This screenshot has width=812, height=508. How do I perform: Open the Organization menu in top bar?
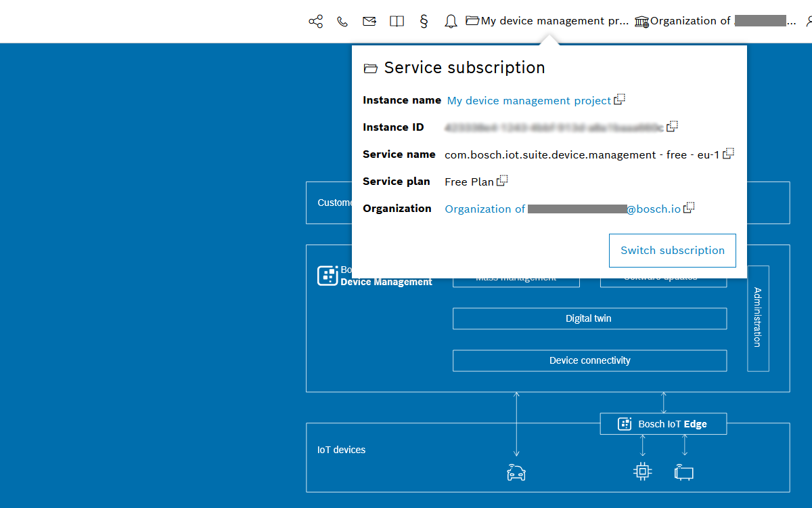click(x=715, y=21)
